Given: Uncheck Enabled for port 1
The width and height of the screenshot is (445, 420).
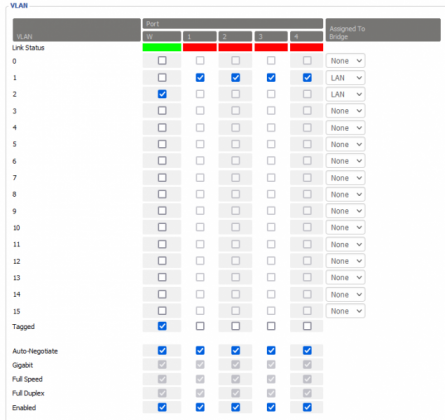Looking at the screenshot, I should 200,407.
